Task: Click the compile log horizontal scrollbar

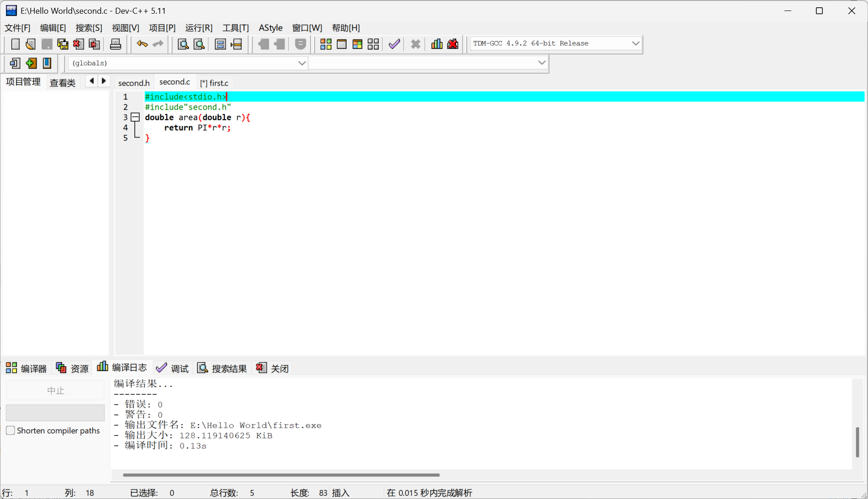Action: tap(280, 475)
